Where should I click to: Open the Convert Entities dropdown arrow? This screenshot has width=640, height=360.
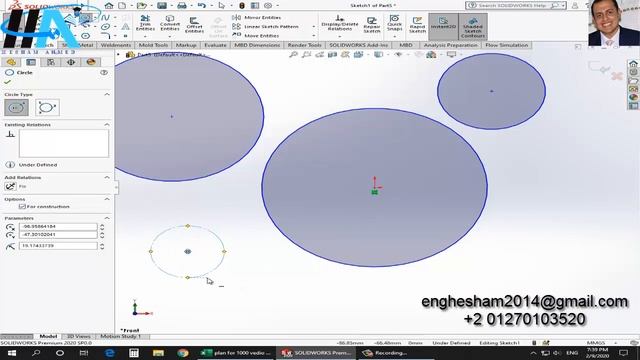click(170, 36)
